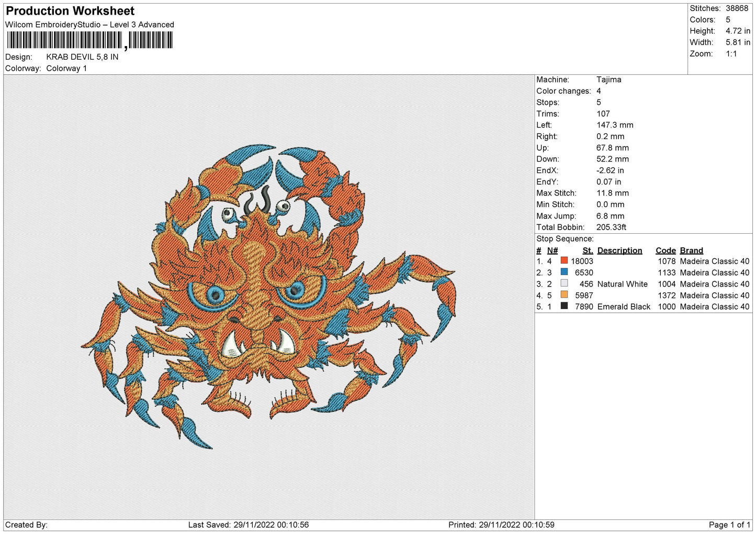This screenshot has height=534, width=756.
Task: Click 'Madeira Classic 40' brand in row 1078
Action: [x=715, y=261]
